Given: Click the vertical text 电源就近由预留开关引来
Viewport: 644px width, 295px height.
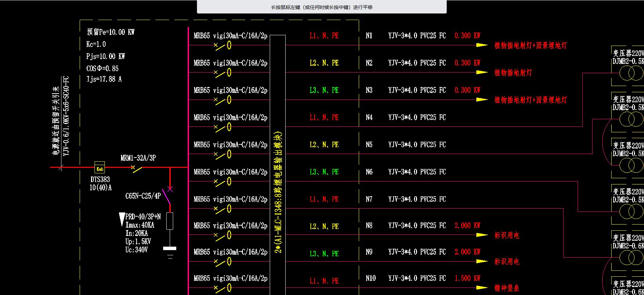Looking at the screenshot, I should [x=56, y=121].
